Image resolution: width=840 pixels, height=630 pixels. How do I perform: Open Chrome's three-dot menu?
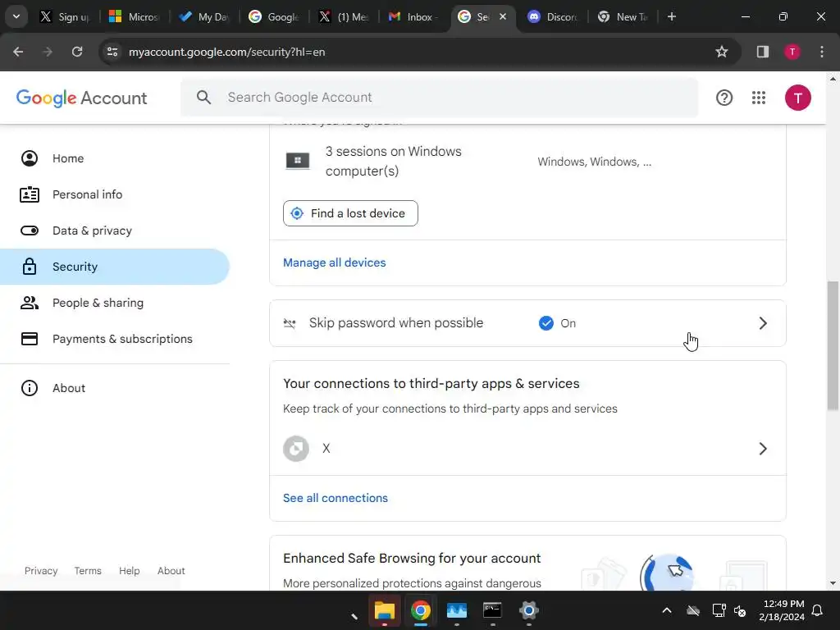point(822,52)
